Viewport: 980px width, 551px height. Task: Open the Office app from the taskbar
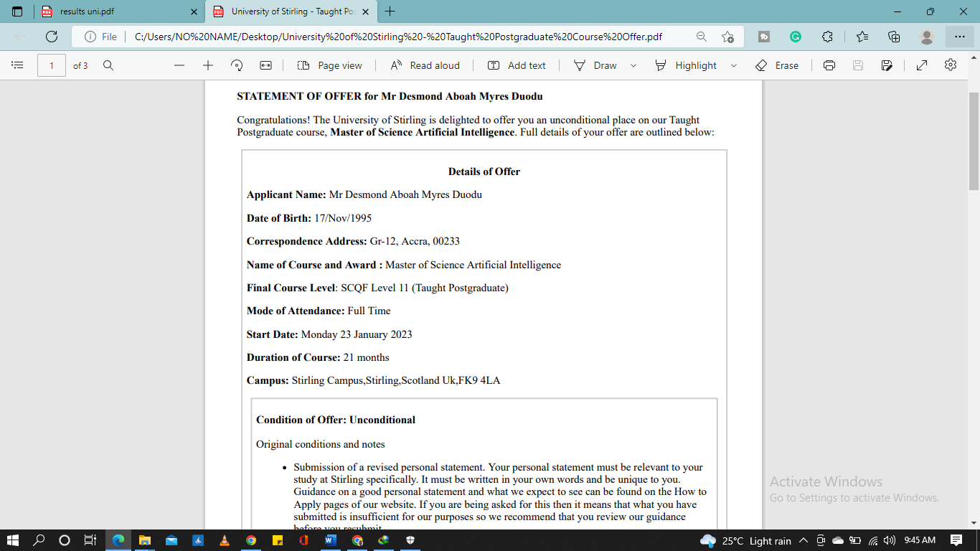[x=303, y=540]
